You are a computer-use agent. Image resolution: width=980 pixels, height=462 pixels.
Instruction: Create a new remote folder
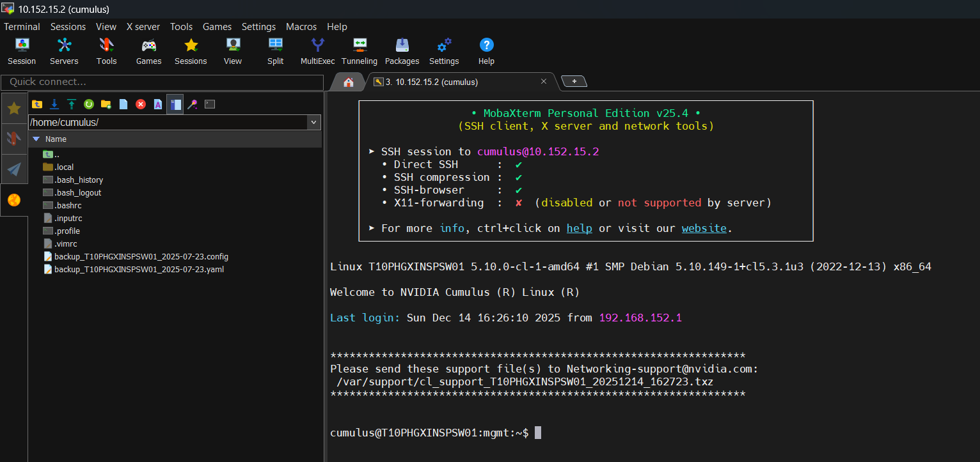tap(106, 104)
